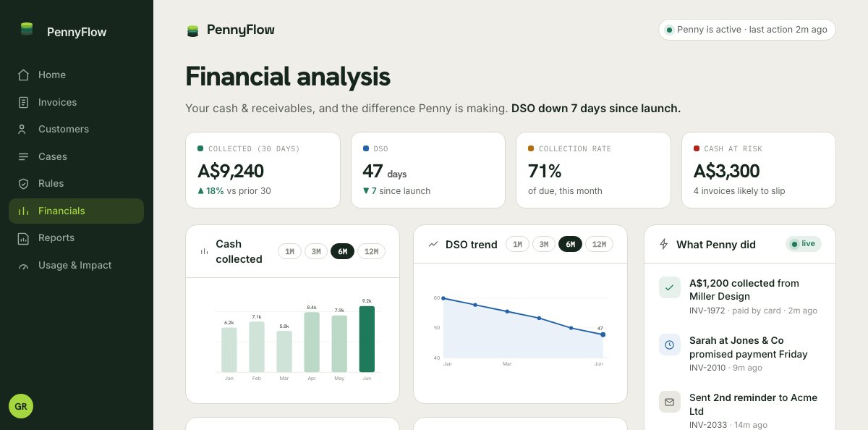
Task: Click the PennyFlow logo in the page header
Action: [x=192, y=30]
